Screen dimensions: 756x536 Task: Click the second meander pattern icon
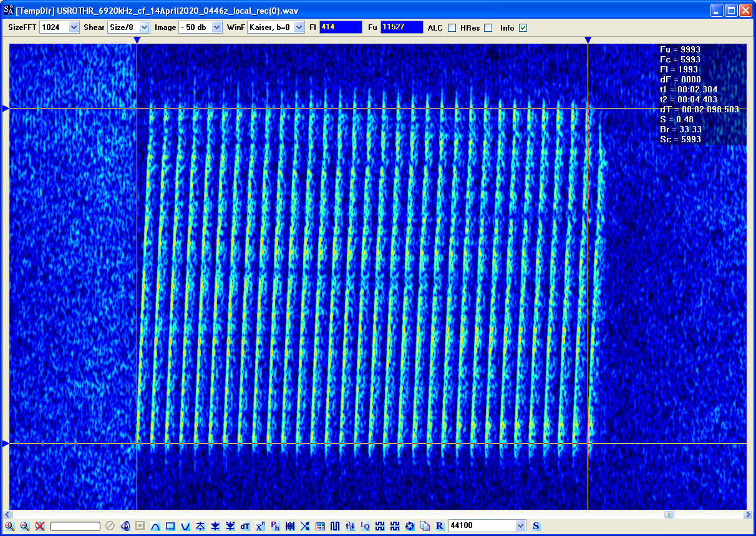tap(395, 526)
